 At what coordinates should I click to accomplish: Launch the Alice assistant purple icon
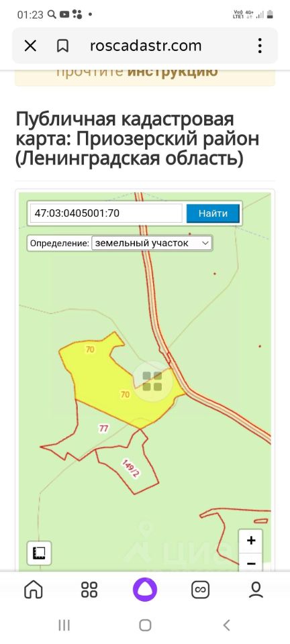[x=145, y=590]
